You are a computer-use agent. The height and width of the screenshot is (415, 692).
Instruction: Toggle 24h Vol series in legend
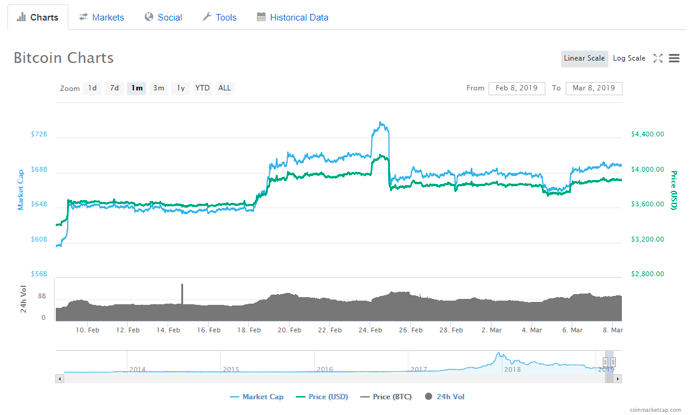pos(444,396)
